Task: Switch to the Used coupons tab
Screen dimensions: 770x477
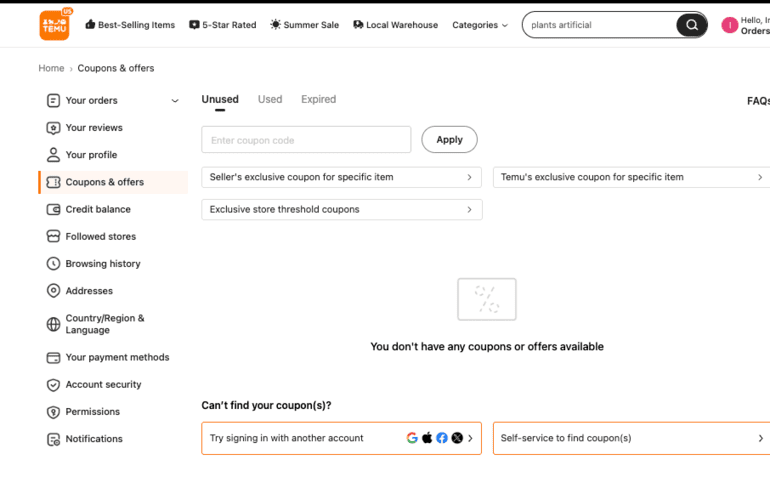Action: coord(270,100)
